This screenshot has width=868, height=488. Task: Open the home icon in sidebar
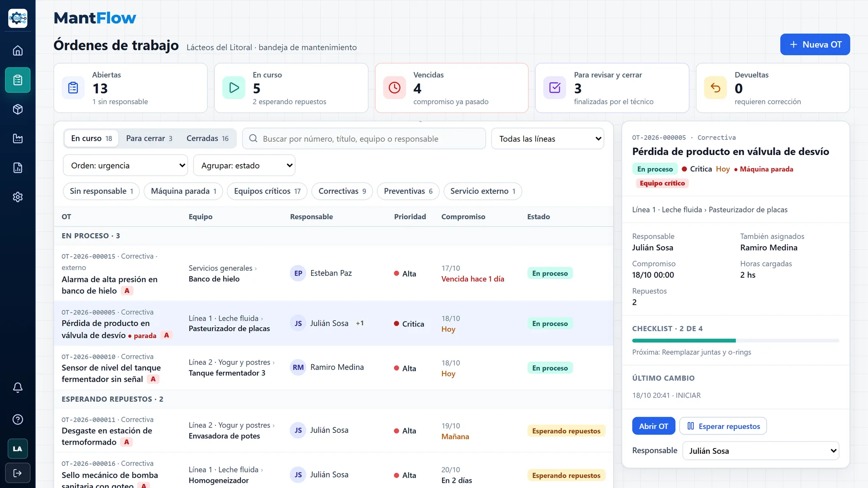tap(18, 51)
